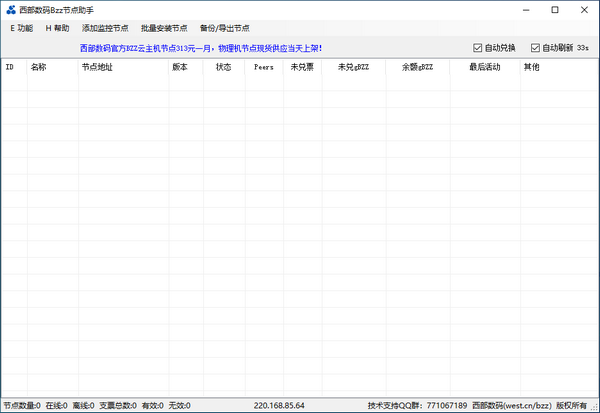Viewport: 600px width, 413px height.
Task: Open 批量安装节点 from menu bar
Action: 164,28
